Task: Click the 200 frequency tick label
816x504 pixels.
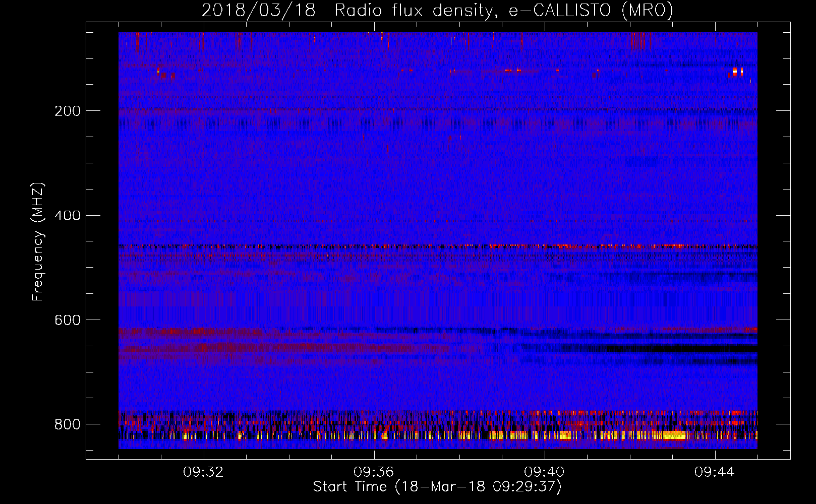Action: point(68,111)
